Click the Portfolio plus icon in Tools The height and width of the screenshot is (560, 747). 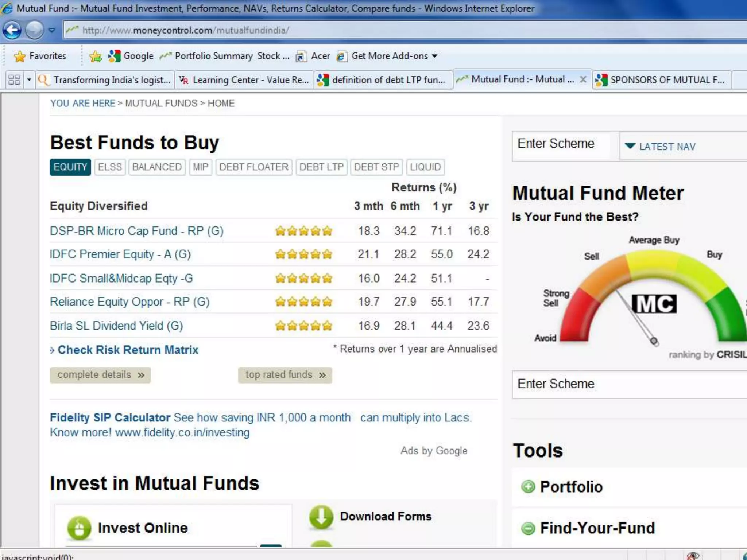pos(528,486)
